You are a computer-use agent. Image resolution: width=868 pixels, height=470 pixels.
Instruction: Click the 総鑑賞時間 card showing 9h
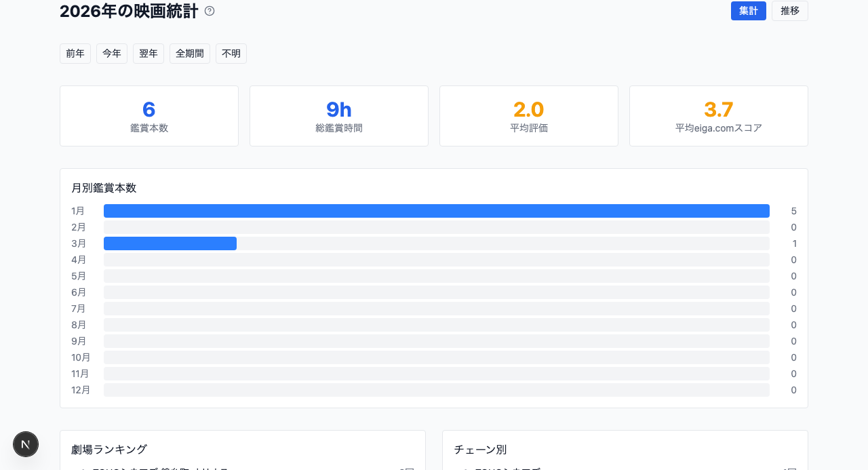point(338,115)
